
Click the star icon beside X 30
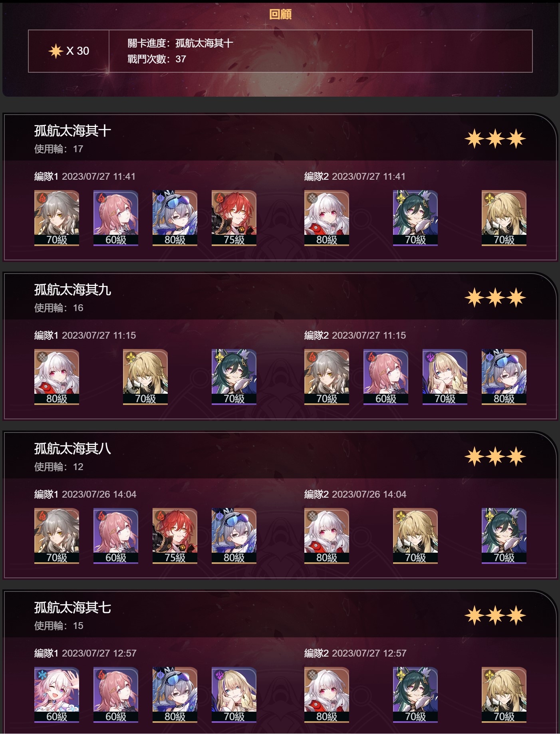point(56,51)
